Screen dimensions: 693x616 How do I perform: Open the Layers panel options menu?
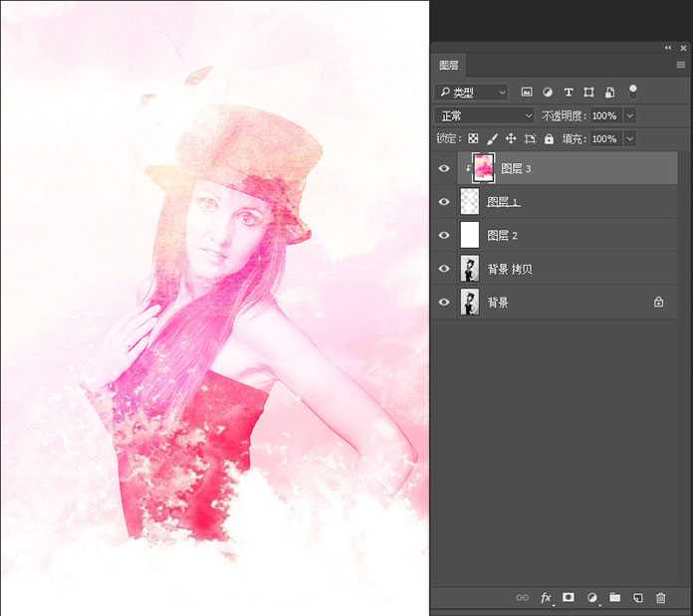681,66
